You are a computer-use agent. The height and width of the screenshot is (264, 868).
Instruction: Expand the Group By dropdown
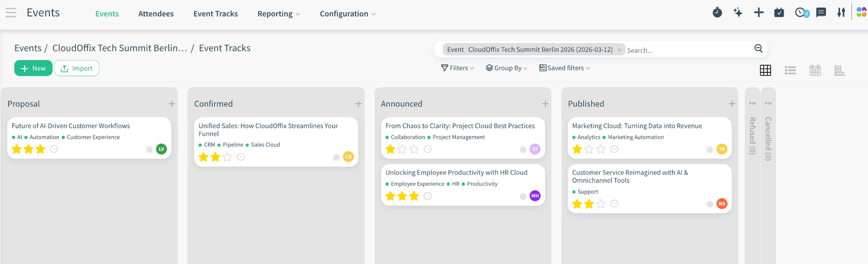(506, 68)
